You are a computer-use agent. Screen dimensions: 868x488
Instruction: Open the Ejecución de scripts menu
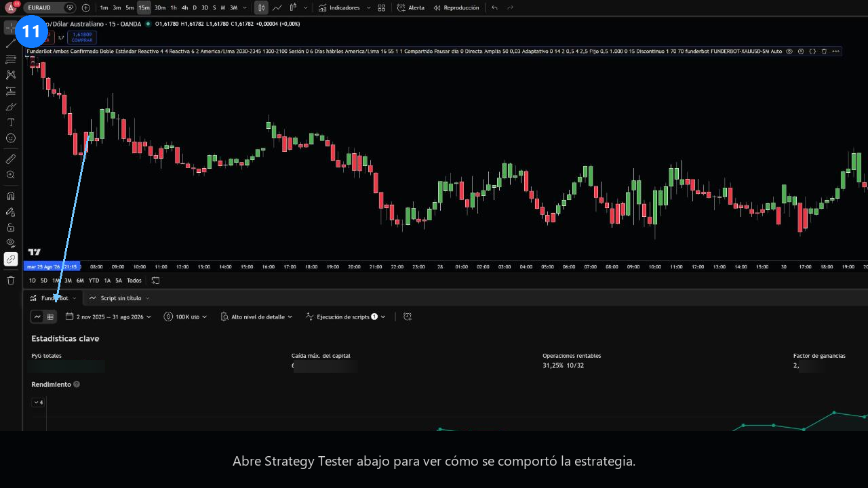[x=346, y=317]
